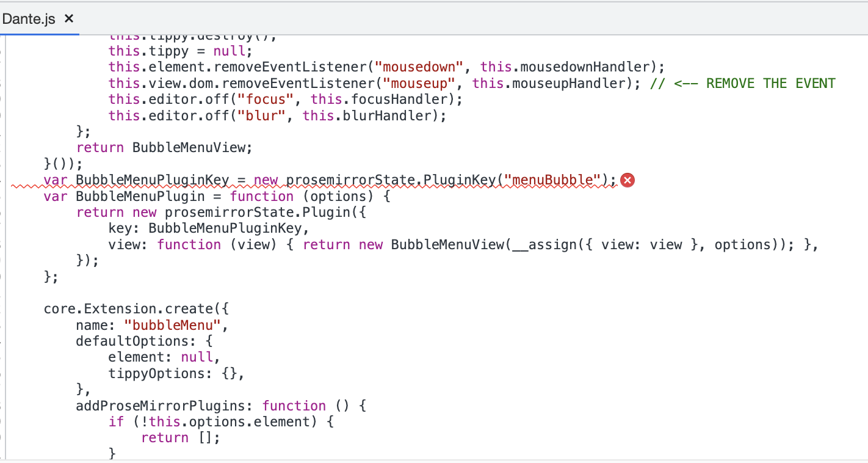Image resolution: width=868 pixels, height=463 pixels.
Task: Click "return new prosemirrorState.Plugin({" line
Action: point(221,212)
